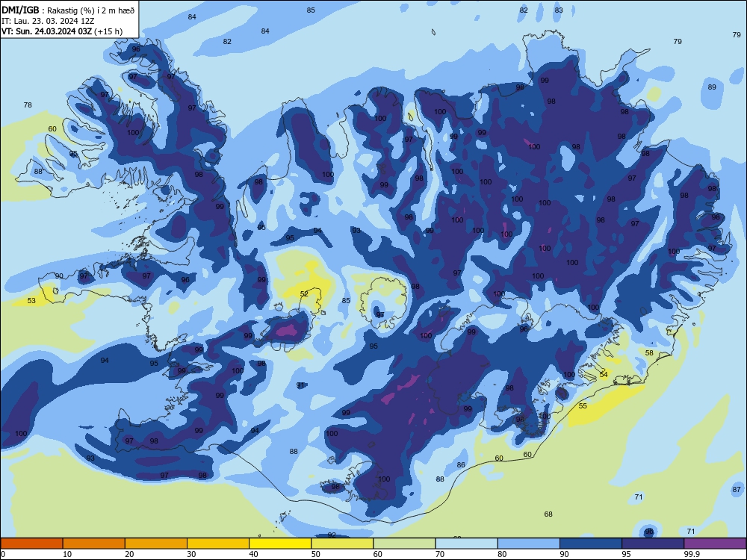Select the 'IT: Lau. 23. 03. 2024 12Z' line
This screenshot has height=560, width=747.
[48, 21]
